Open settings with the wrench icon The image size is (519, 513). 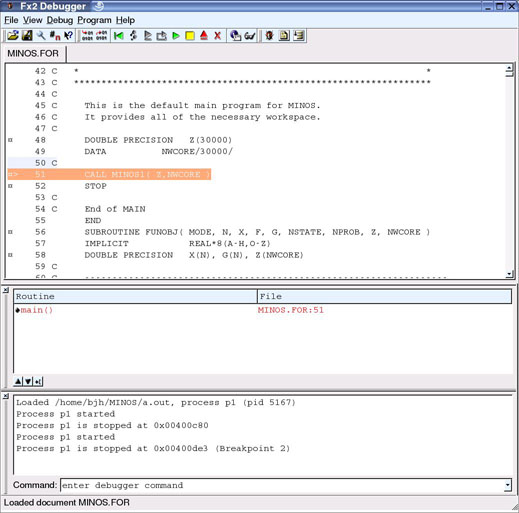tap(41, 35)
